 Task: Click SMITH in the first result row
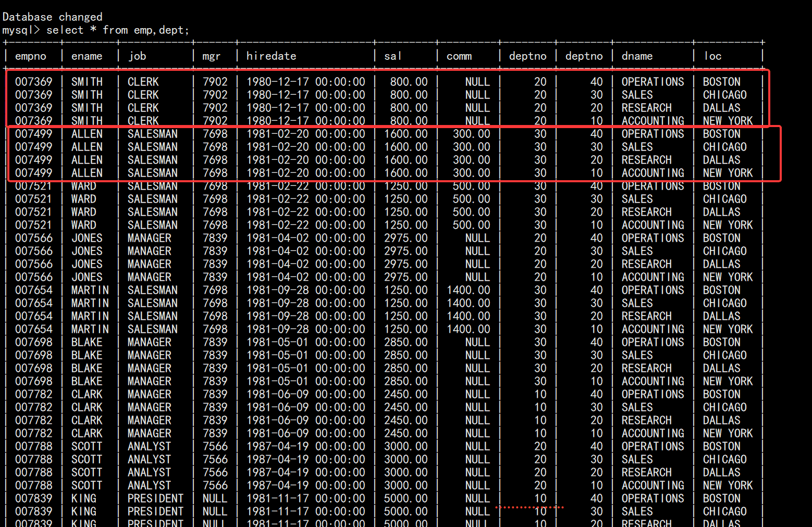point(87,82)
